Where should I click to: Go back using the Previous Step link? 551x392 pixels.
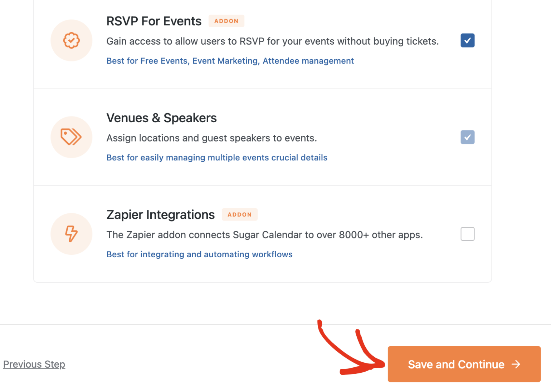[34, 364]
